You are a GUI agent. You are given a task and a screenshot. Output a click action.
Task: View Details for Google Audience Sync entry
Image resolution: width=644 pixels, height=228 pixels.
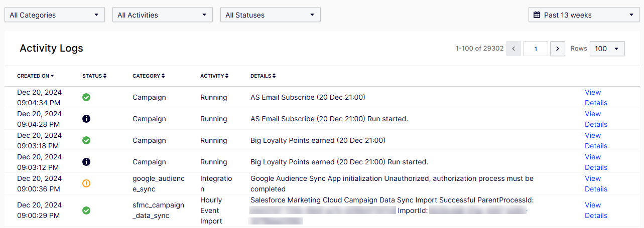596,183
